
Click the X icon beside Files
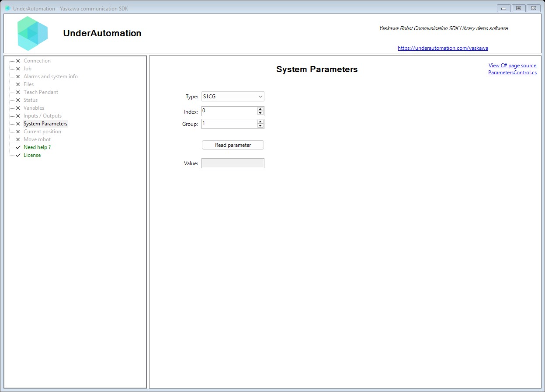click(18, 84)
